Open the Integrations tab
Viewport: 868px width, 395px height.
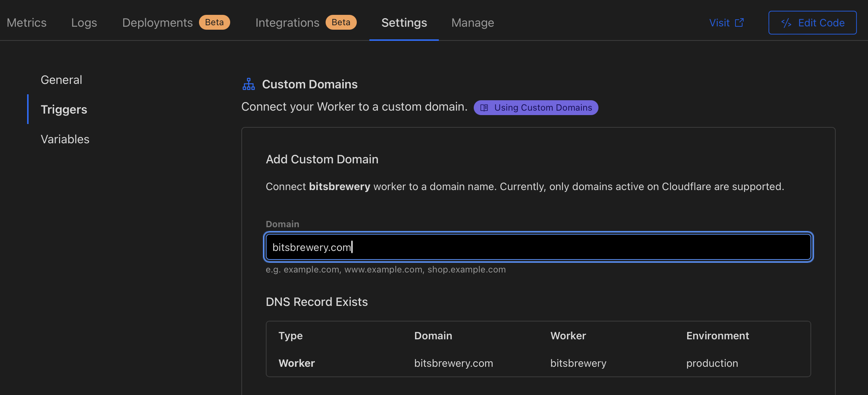[287, 23]
